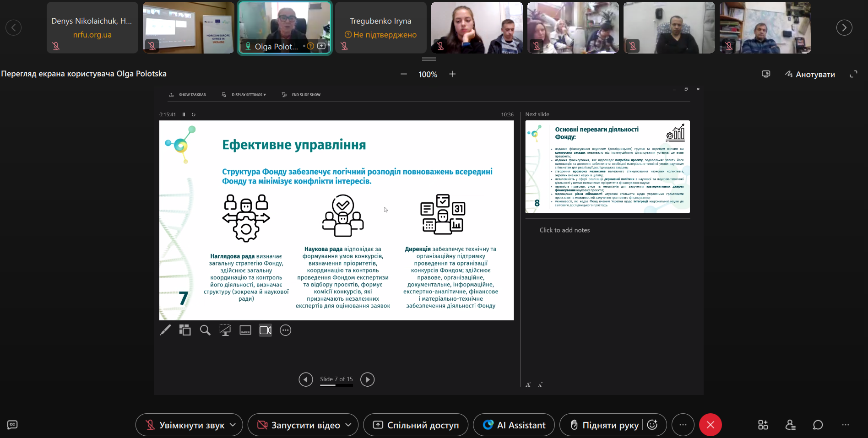Show next participants with right arrow
The height and width of the screenshot is (438, 868).
tap(844, 27)
